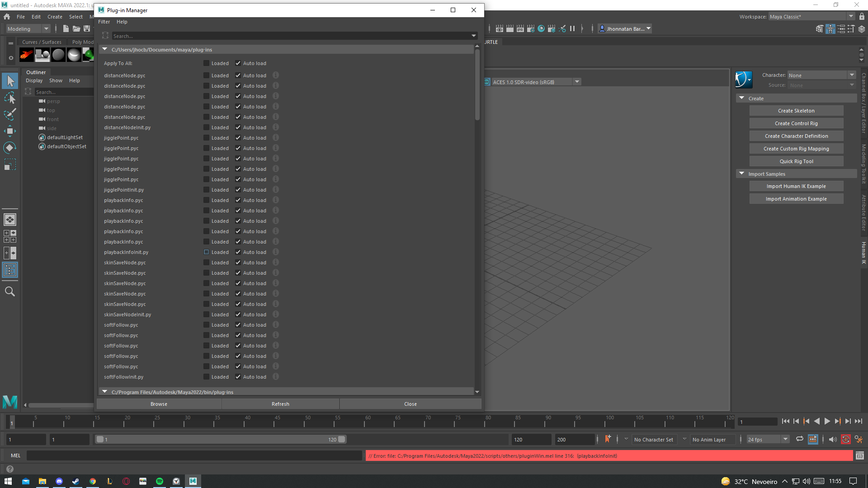Click the range slider bar at frame 120
The width and height of the screenshot is (868, 488).
(x=342, y=439)
